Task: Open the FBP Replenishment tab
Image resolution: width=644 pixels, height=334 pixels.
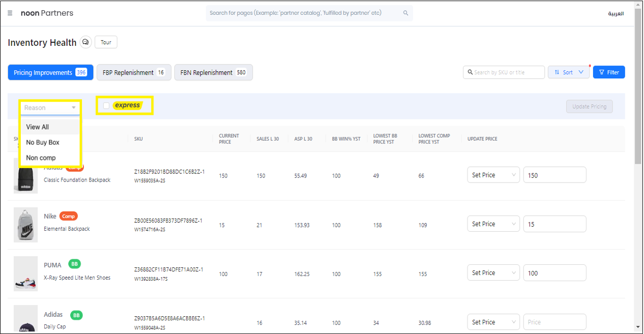Action: (x=134, y=72)
